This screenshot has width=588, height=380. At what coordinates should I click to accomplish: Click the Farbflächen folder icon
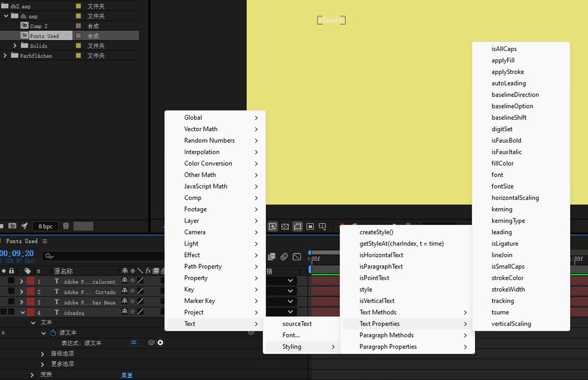14,55
